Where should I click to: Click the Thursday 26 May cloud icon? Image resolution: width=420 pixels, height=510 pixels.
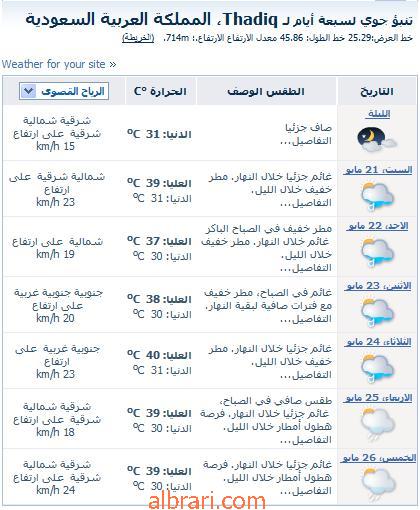[x=377, y=484]
